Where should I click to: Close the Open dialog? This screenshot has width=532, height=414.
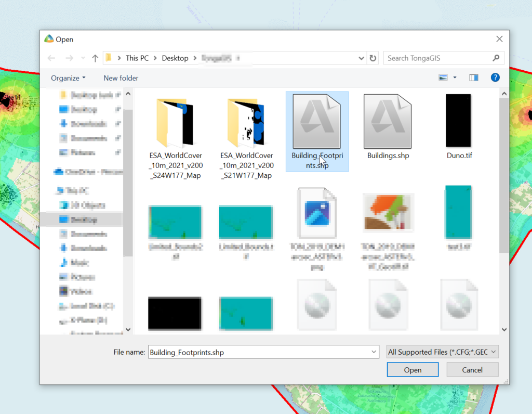tap(499, 39)
